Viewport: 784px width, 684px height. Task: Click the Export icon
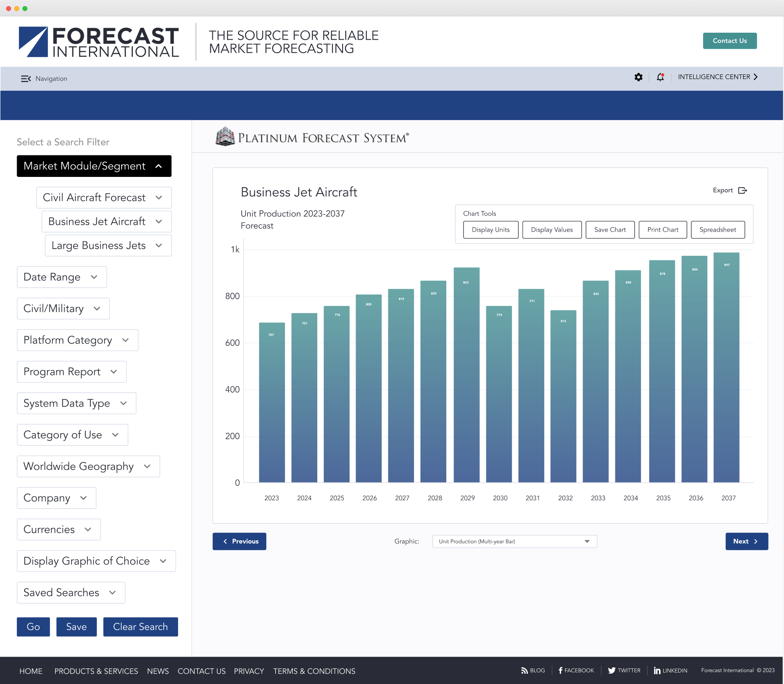[743, 190]
